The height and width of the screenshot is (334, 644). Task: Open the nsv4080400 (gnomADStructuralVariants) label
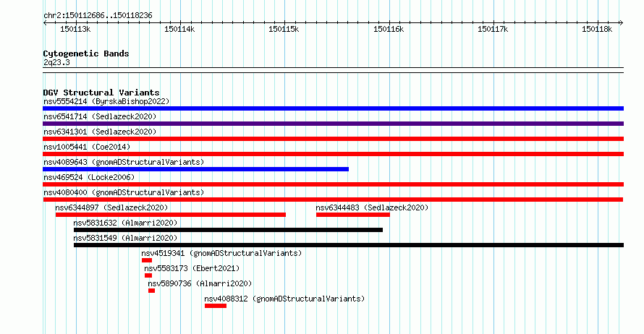click(x=124, y=192)
